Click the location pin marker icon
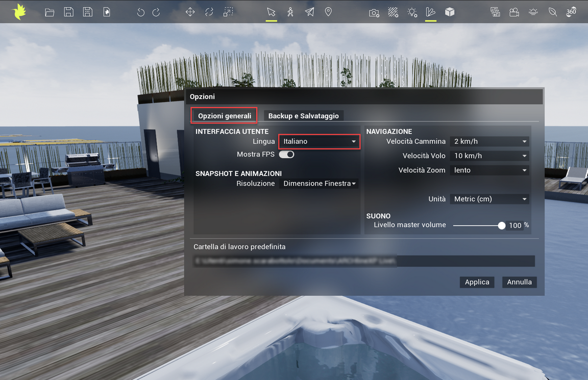Image resolution: width=588 pixels, height=380 pixels. (328, 12)
